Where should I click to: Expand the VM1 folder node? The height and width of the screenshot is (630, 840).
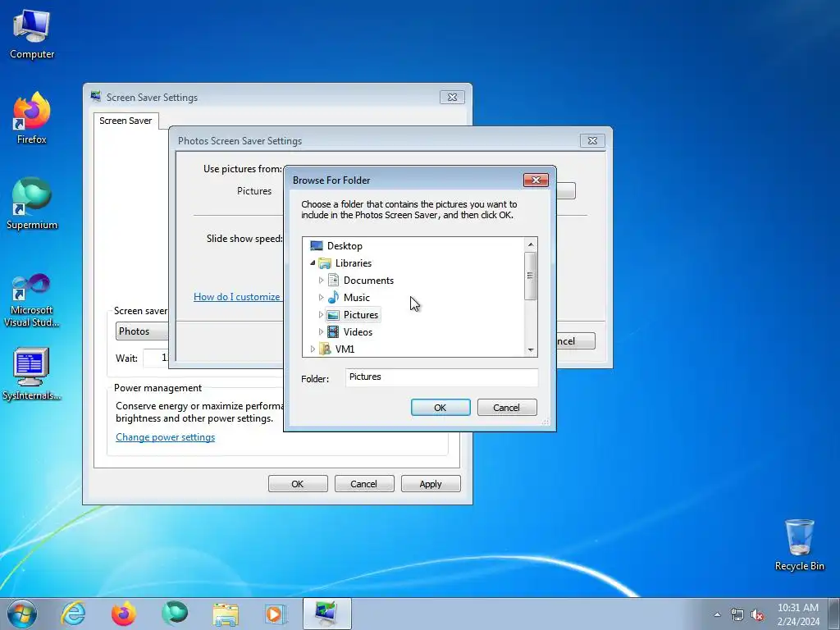[313, 349]
